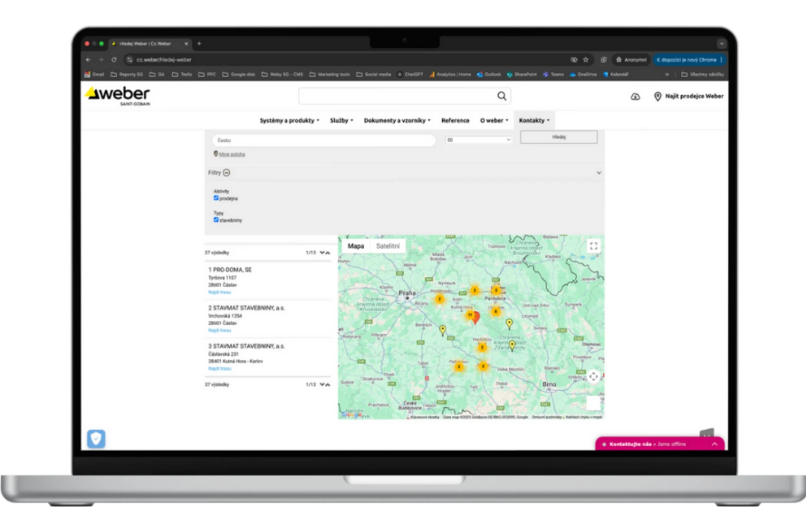806x532 pixels.
Task: Bookmark page with the star icon
Action: tap(586, 60)
